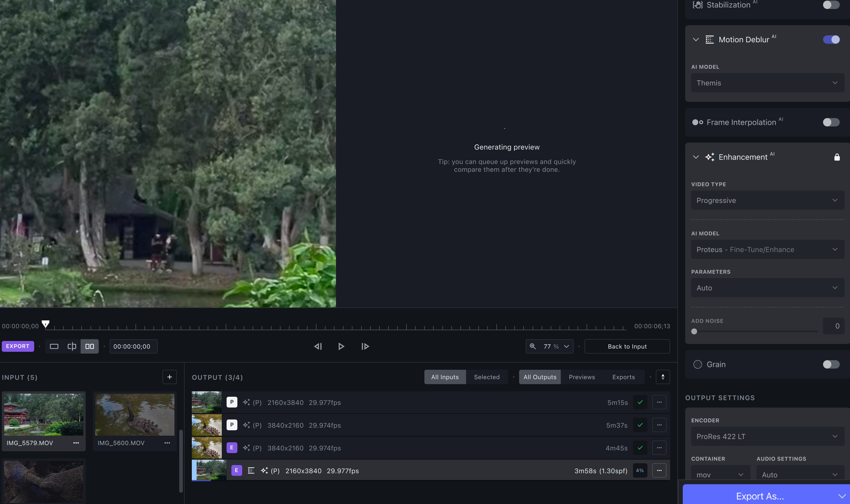Open the Themis AI model dropdown
Image resolution: width=850 pixels, height=504 pixels.
pos(768,83)
